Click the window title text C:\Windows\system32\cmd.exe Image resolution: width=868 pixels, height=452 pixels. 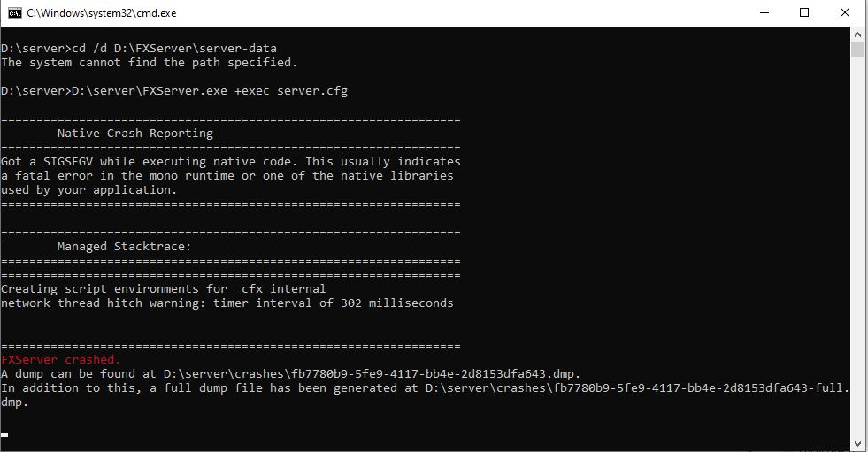tap(101, 13)
